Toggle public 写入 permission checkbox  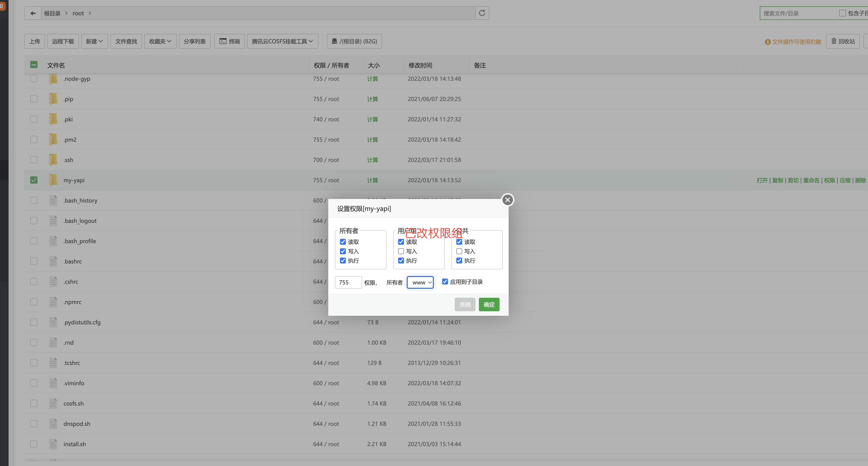point(459,251)
